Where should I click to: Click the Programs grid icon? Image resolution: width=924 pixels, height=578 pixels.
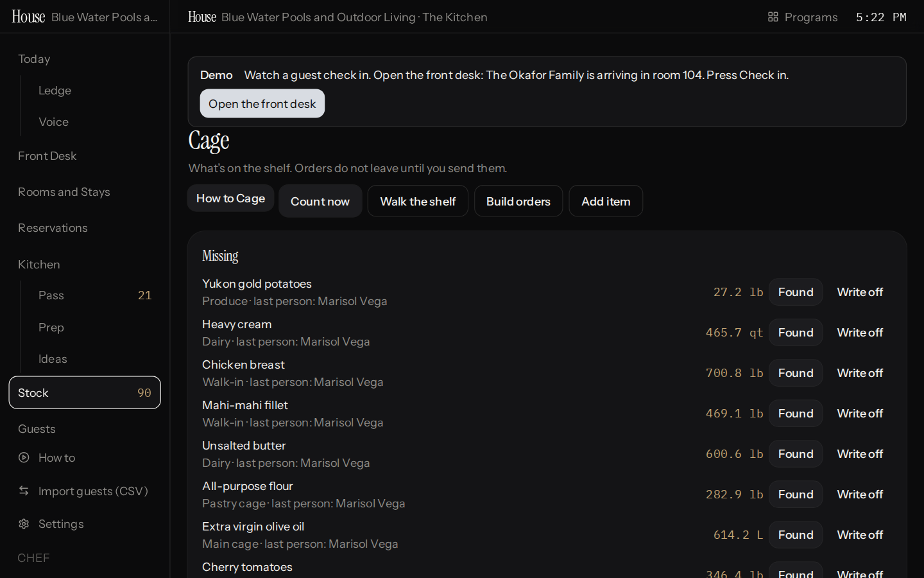773,17
